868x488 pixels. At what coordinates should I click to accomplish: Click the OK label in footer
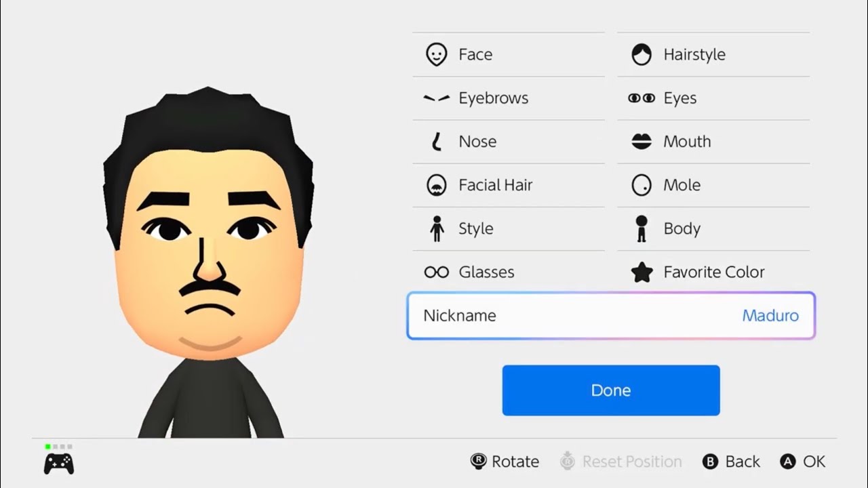click(814, 462)
